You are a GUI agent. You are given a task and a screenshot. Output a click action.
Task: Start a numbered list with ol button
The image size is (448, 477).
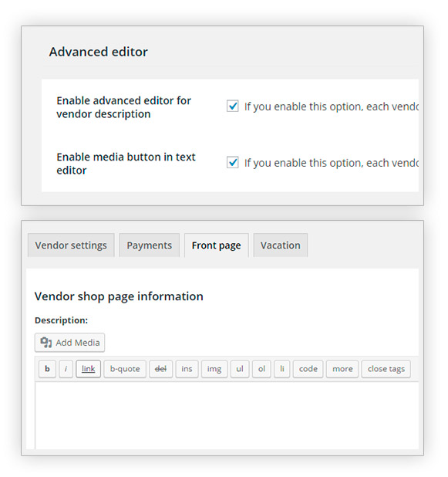coord(261,369)
